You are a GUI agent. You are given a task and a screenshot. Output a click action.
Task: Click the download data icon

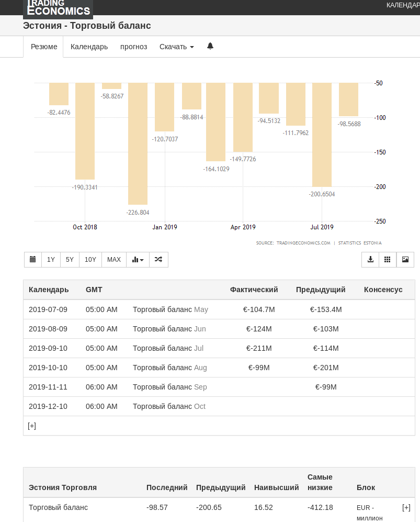pyautogui.click(x=371, y=260)
